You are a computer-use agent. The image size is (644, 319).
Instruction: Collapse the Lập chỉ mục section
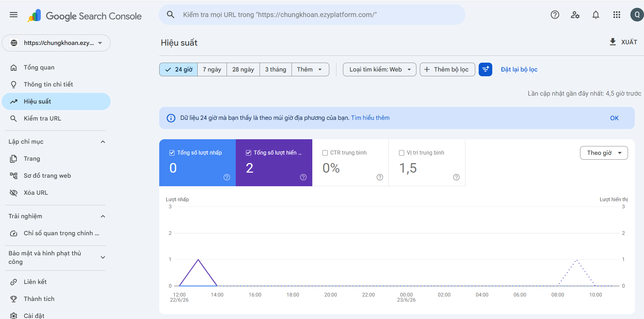click(x=103, y=142)
